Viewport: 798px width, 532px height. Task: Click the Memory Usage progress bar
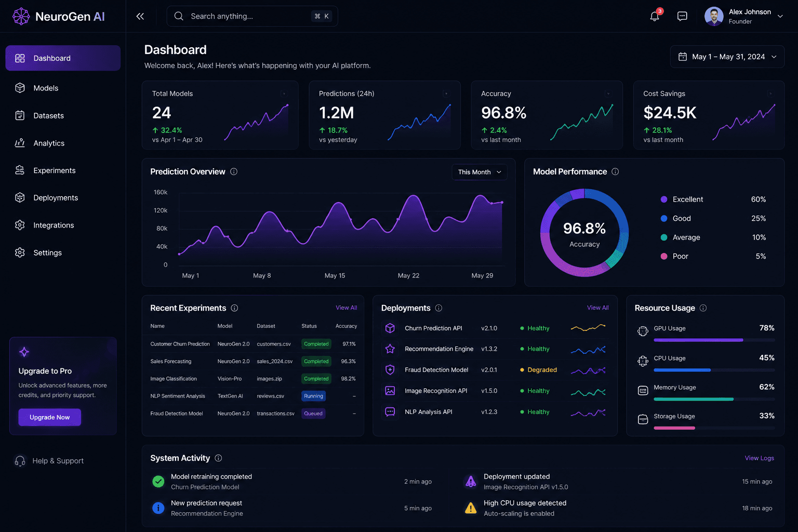(x=714, y=399)
